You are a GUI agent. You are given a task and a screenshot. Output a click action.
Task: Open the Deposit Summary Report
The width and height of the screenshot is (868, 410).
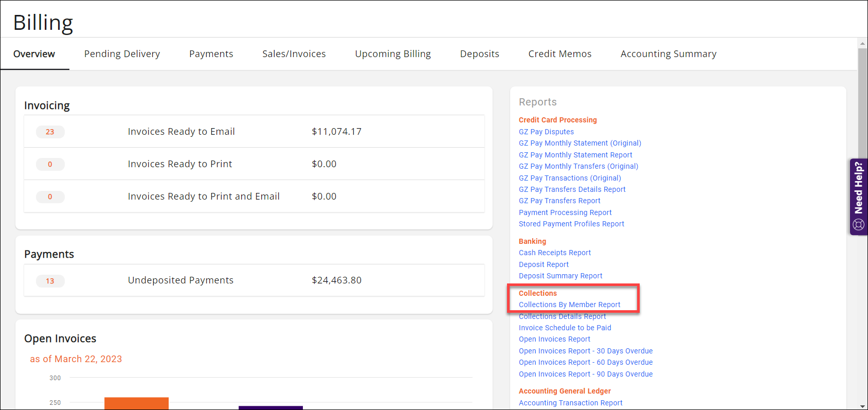point(560,276)
